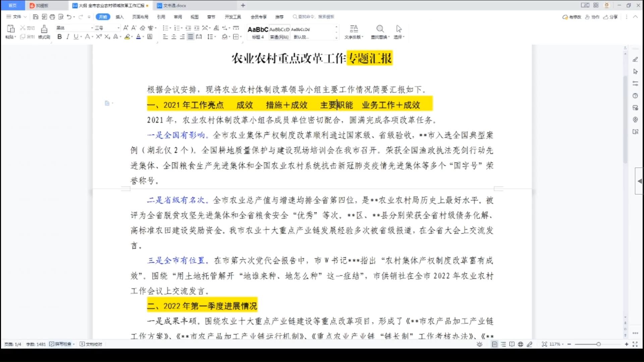Open the font name dropdown

[x=92, y=28]
